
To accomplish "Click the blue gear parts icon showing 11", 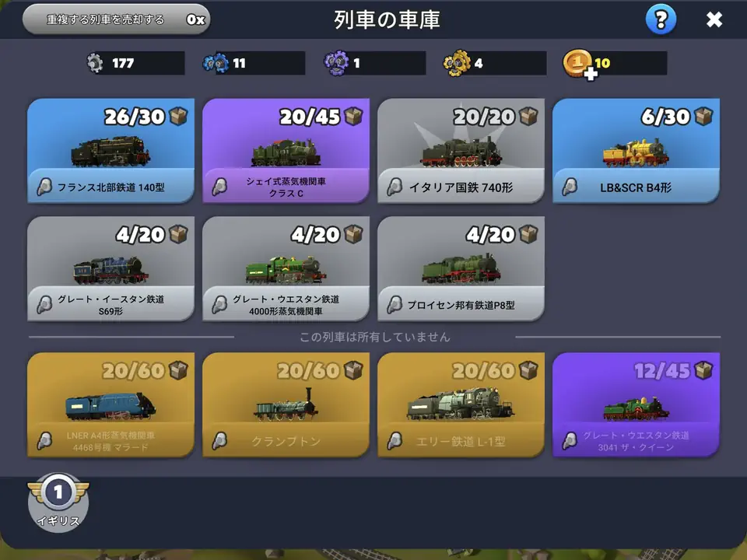I will (216, 63).
